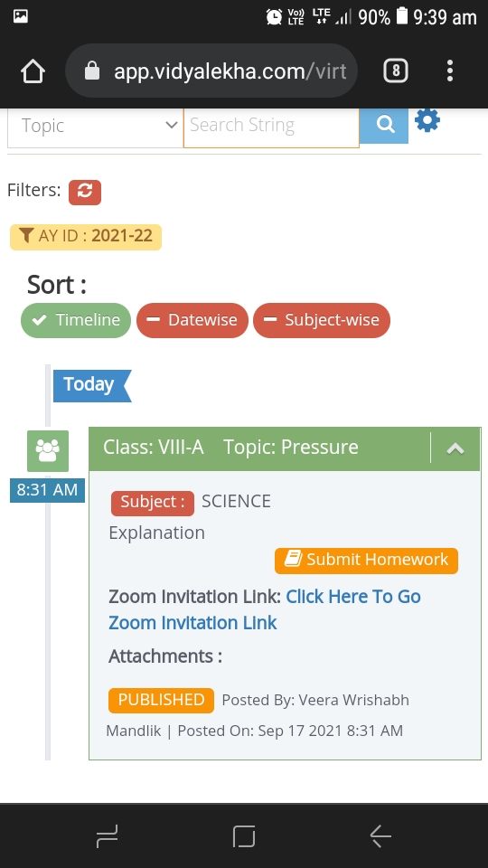Enable Subject-wise sorting

point(322,320)
